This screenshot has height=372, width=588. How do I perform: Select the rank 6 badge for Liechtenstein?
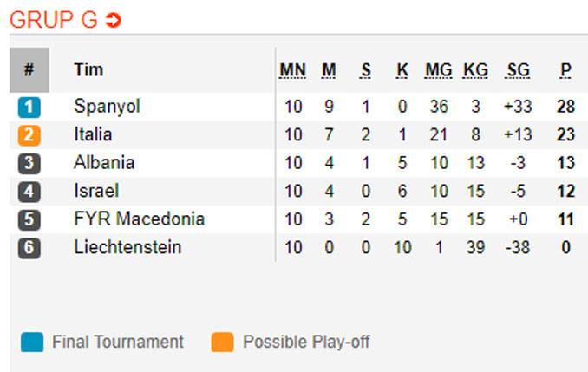pyautogui.click(x=29, y=248)
